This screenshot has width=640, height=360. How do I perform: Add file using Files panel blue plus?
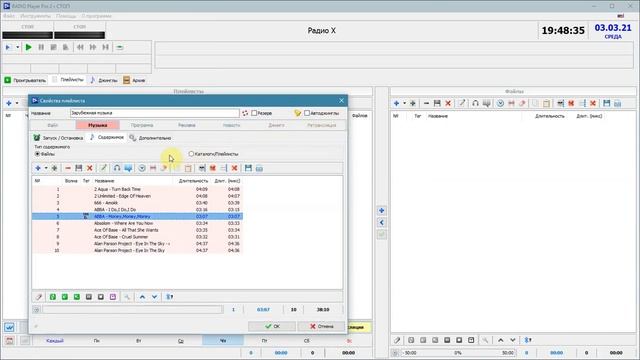coord(396,103)
